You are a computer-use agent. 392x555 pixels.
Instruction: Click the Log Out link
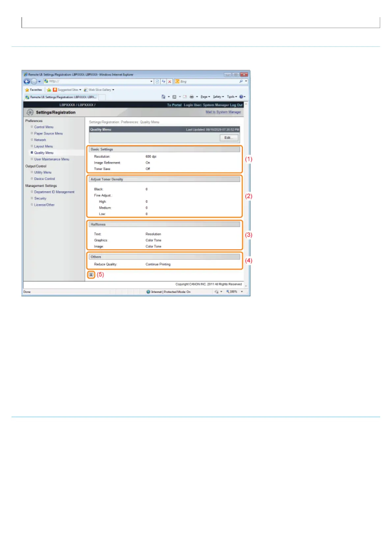(236, 105)
